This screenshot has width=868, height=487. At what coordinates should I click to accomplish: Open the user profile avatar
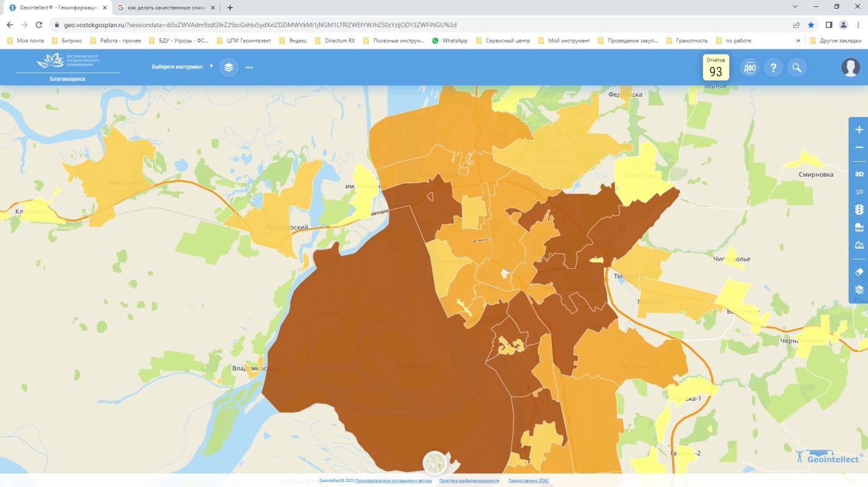click(x=851, y=68)
